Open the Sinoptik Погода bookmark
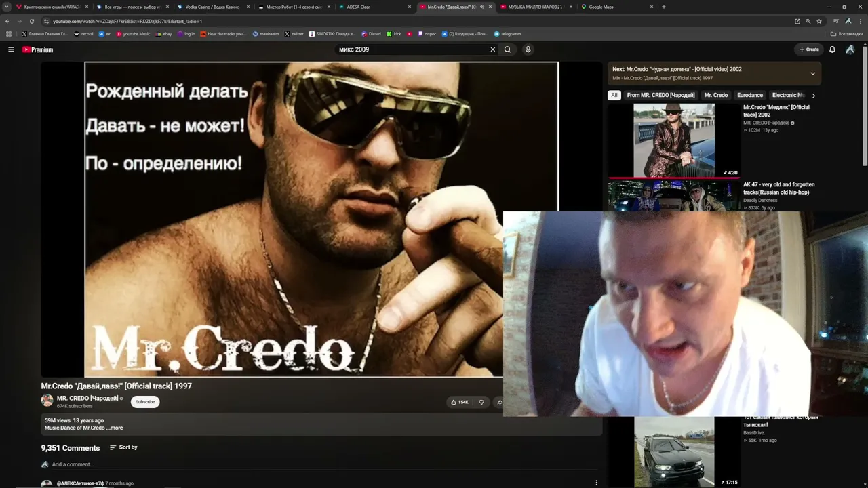 tap(333, 34)
